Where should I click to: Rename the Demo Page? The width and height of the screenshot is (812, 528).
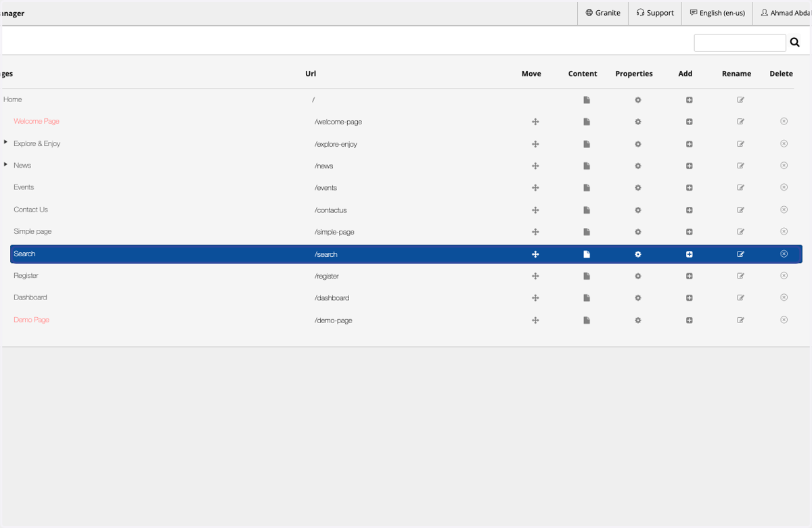tap(740, 320)
